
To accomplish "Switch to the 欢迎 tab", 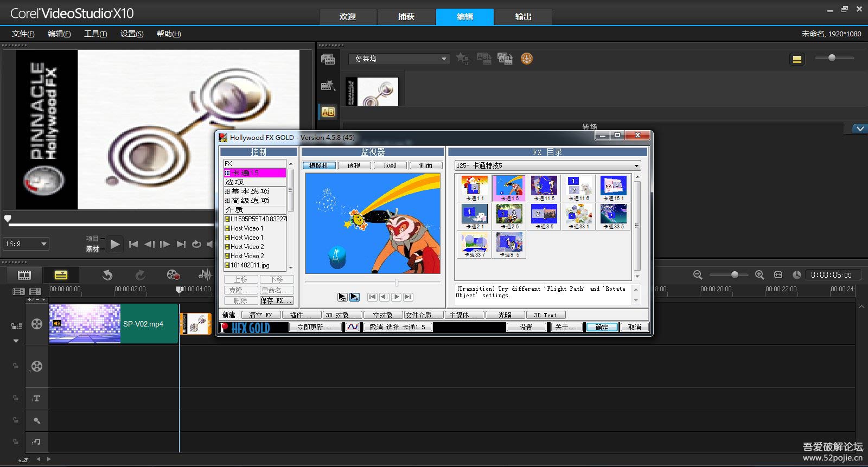I will tap(348, 17).
